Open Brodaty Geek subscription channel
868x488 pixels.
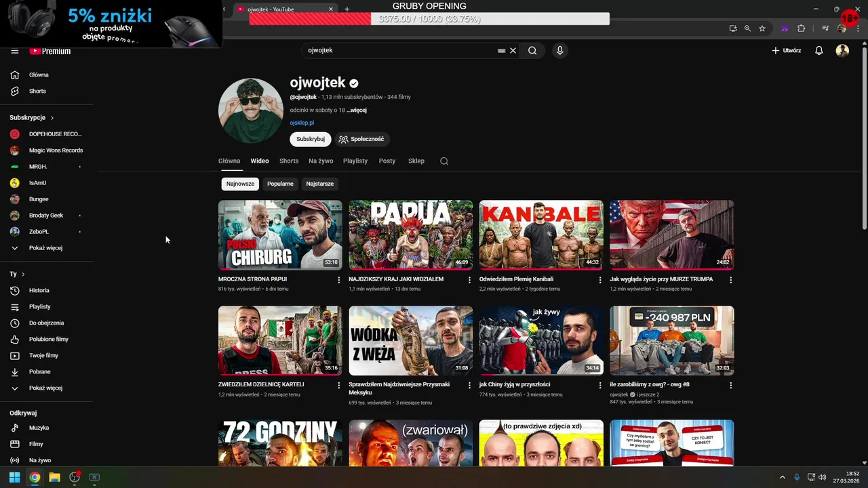tap(46, 216)
